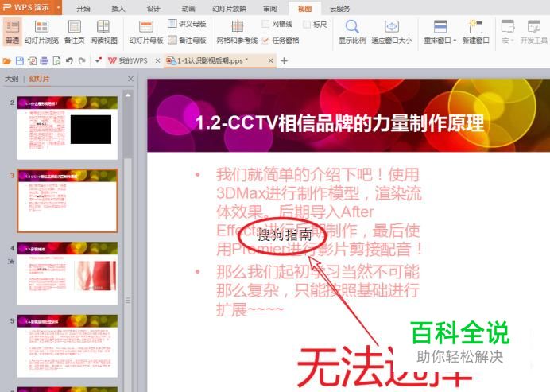Switch to Normal view (普通)

coord(12,32)
